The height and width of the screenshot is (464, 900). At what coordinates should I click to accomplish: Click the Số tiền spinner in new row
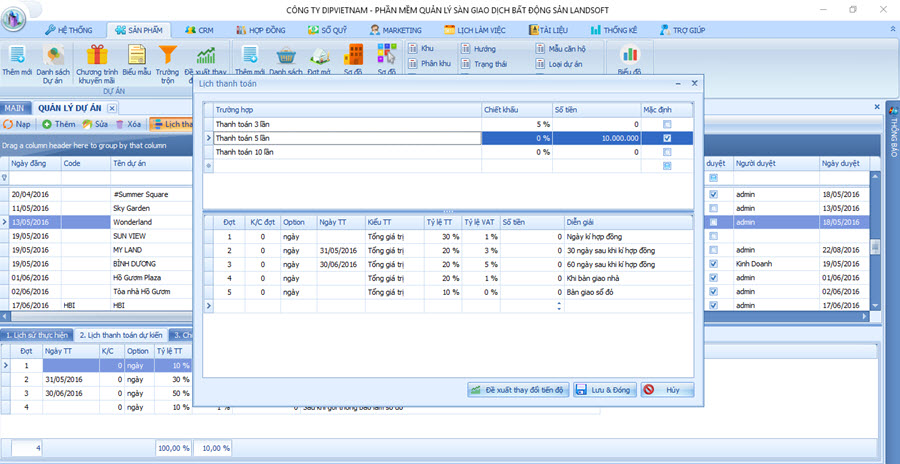click(559, 306)
